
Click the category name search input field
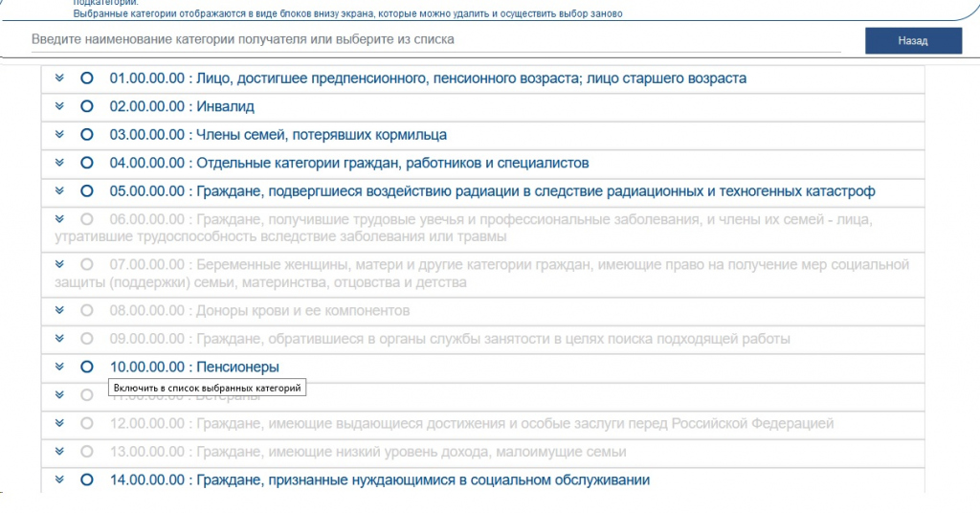click(x=435, y=40)
